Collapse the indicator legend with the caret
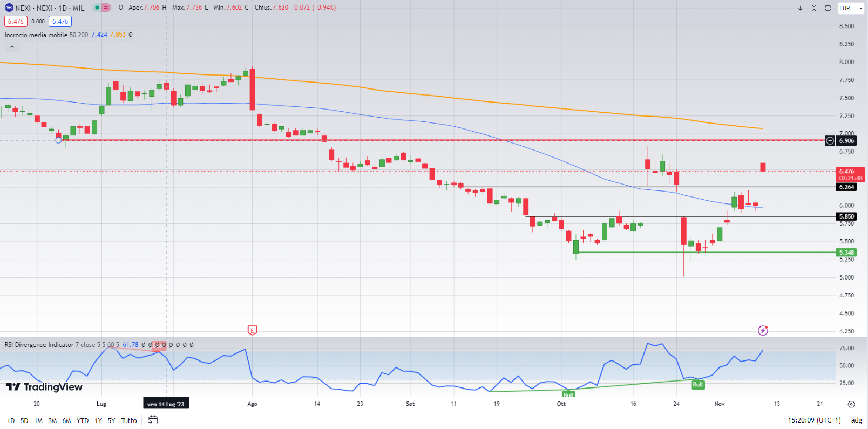The width and height of the screenshot is (868, 429). click(12, 47)
